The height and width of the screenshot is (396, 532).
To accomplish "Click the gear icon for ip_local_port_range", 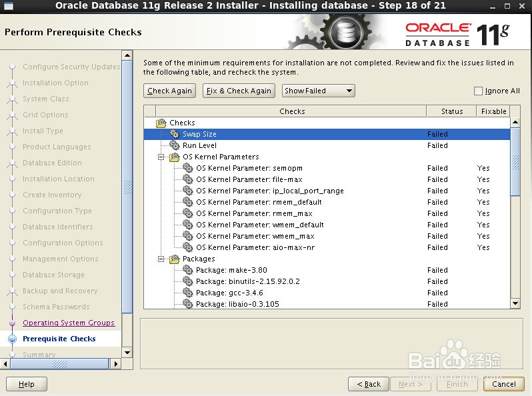I will tap(187, 191).
